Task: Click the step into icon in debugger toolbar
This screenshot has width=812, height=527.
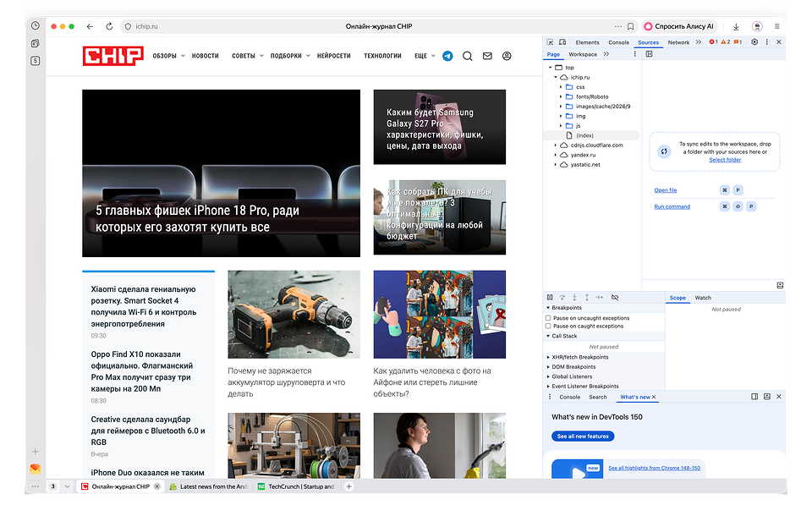Action: (574, 297)
